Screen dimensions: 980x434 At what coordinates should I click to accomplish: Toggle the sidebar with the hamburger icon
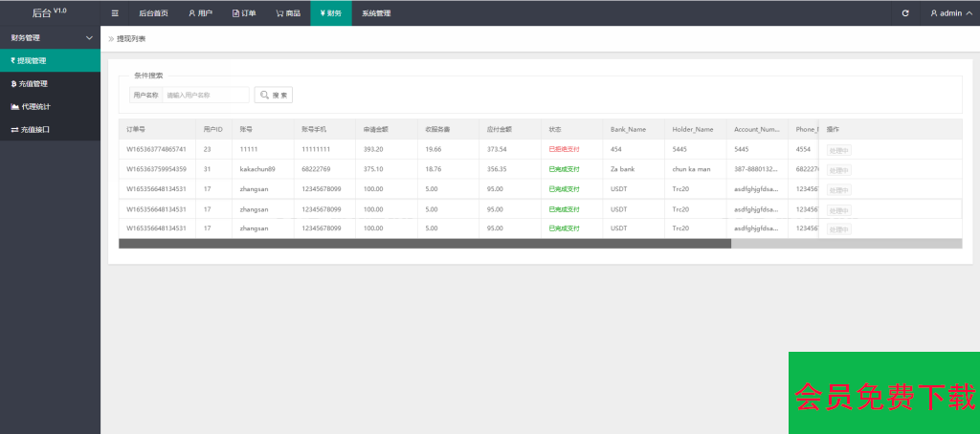tap(115, 13)
